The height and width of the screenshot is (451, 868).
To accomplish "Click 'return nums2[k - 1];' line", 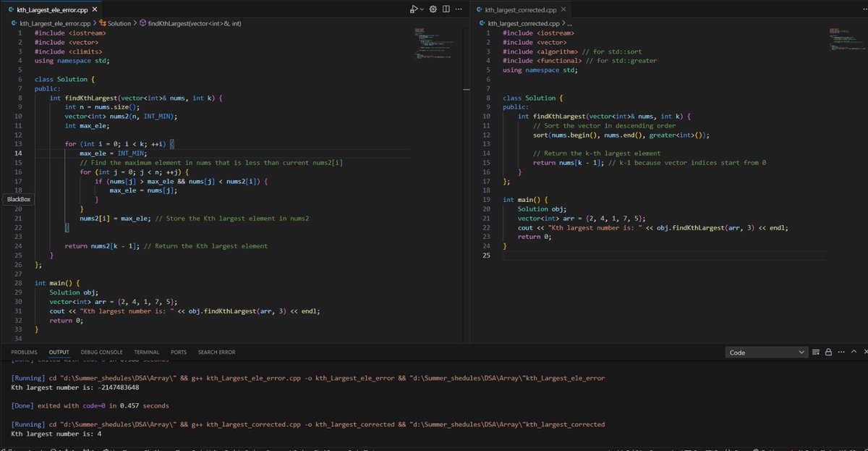I will (103, 246).
